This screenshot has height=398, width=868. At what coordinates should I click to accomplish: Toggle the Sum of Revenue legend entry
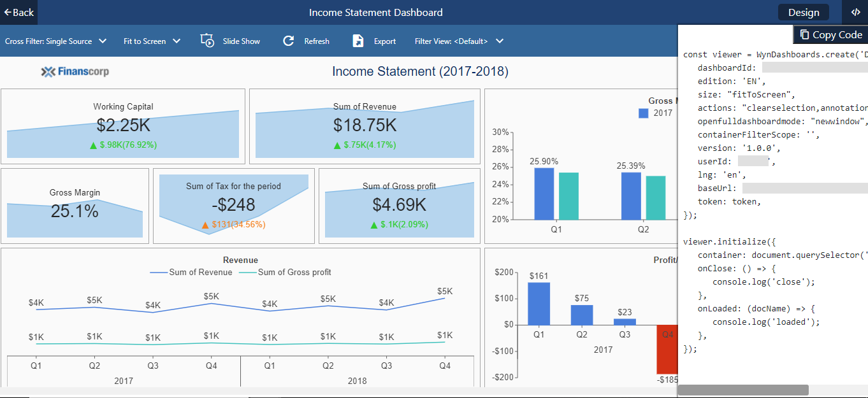(191, 273)
